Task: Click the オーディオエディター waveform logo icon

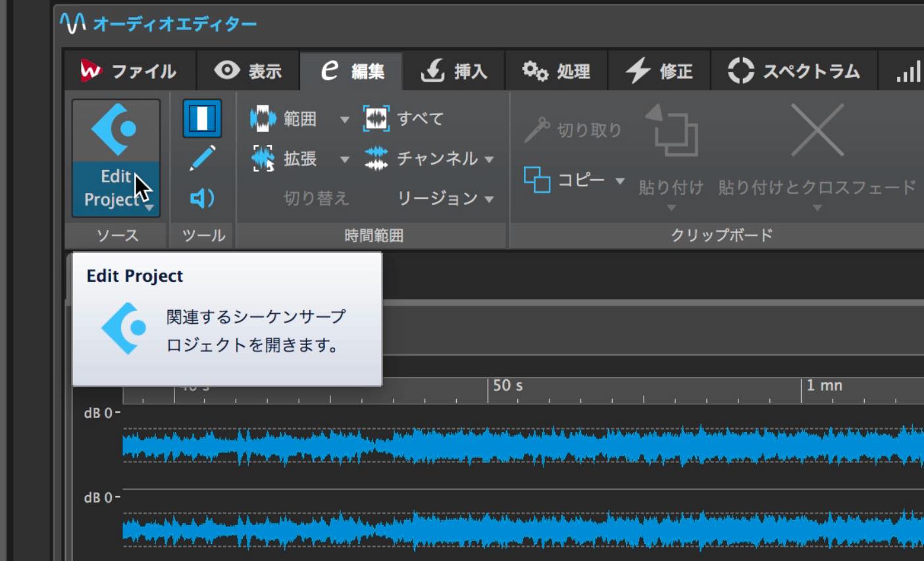Action: pyautogui.click(x=72, y=23)
